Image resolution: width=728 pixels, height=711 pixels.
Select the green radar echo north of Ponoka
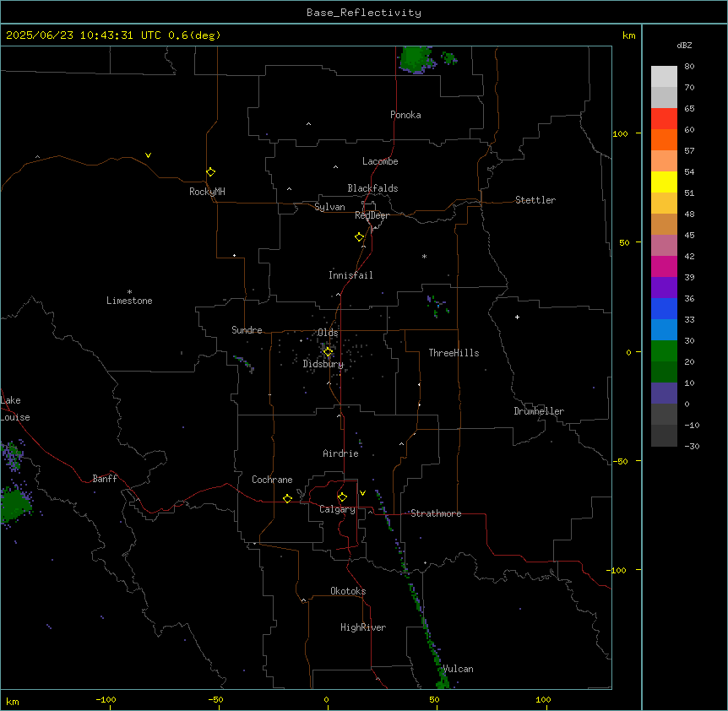coord(414,59)
